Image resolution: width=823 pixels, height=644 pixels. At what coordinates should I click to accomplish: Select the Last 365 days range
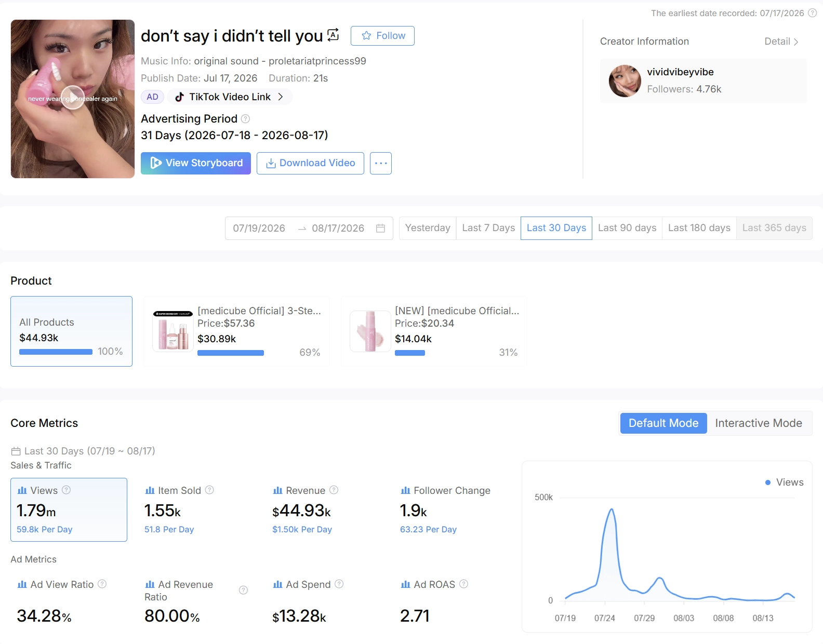774,228
